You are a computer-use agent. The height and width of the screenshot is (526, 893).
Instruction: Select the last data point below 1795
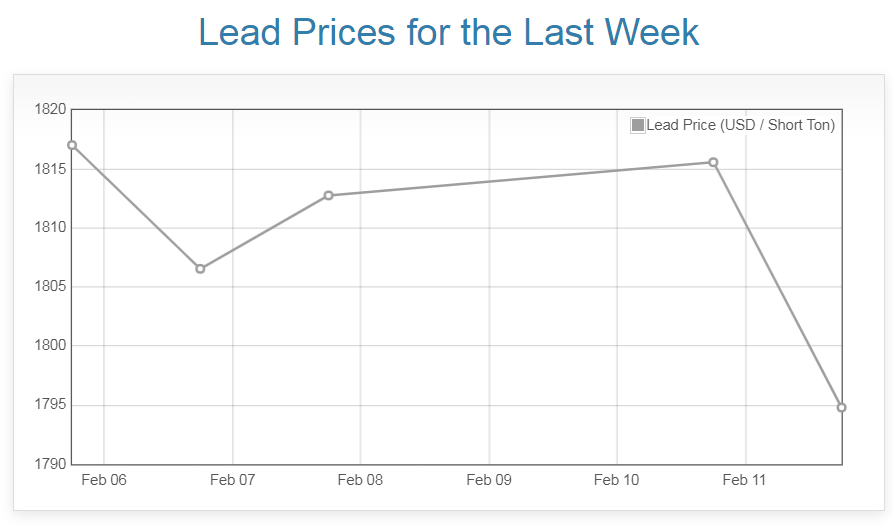click(841, 407)
